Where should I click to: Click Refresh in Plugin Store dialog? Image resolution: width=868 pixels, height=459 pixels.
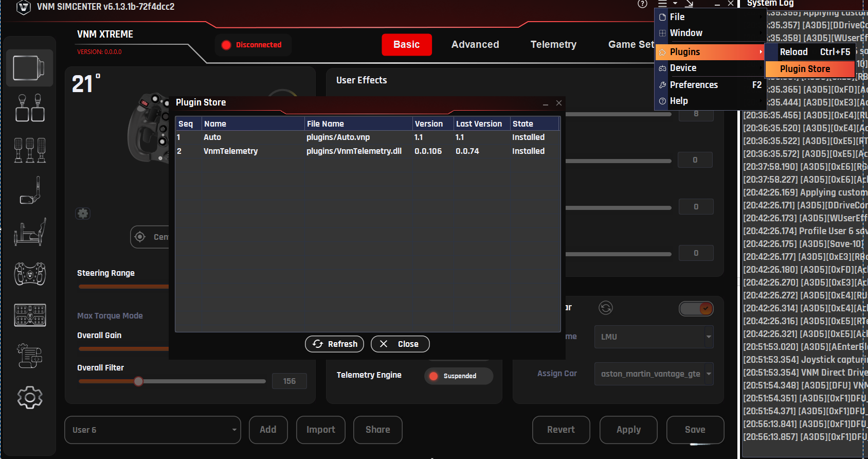[x=334, y=344]
